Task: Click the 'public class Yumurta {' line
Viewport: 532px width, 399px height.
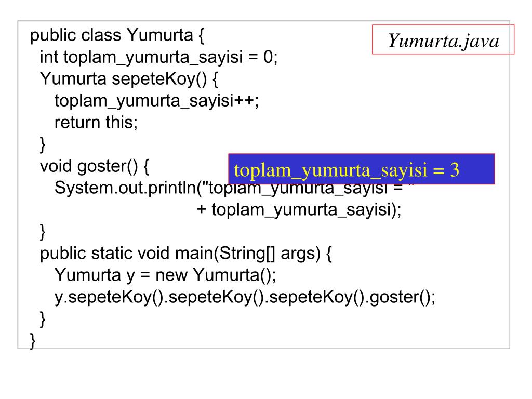Action: [117, 35]
